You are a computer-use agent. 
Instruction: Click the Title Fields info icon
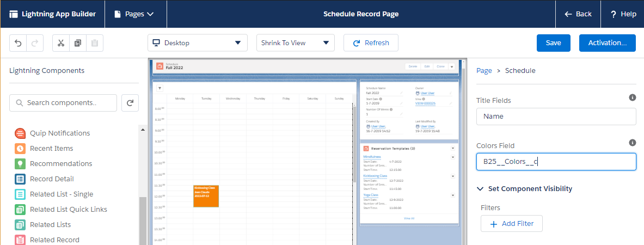[x=632, y=97]
